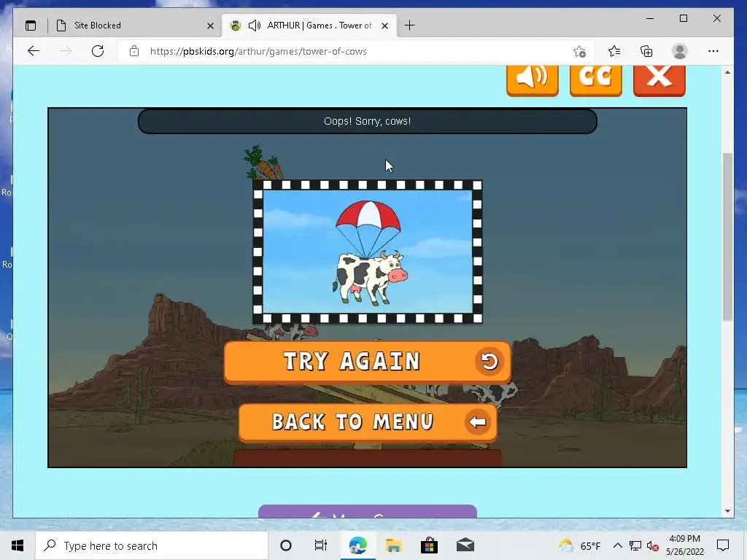Click the 'Oops! Sorry, cows!' caption bar
The image size is (747, 560).
368,121
